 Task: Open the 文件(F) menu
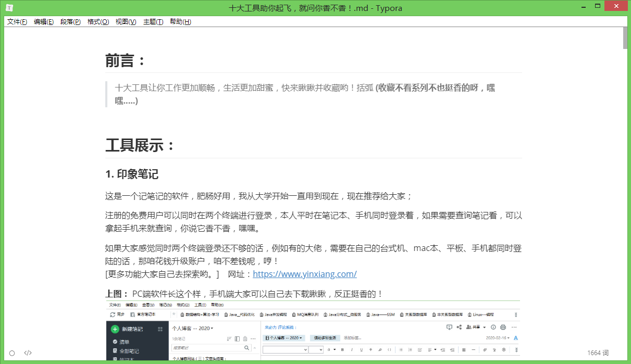pyautogui.click(x=17, y=22)
